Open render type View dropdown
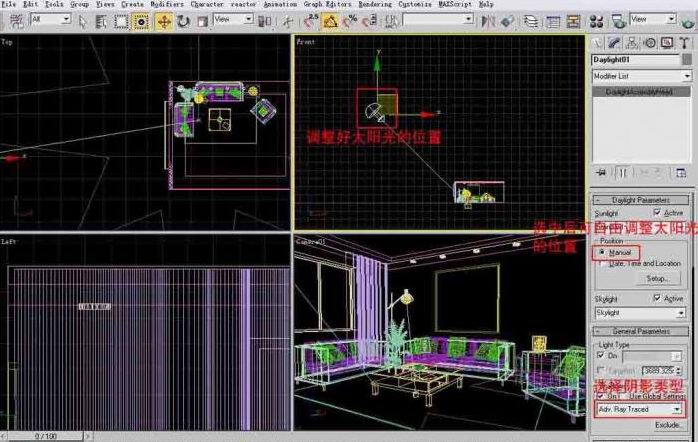 (653, 19)
